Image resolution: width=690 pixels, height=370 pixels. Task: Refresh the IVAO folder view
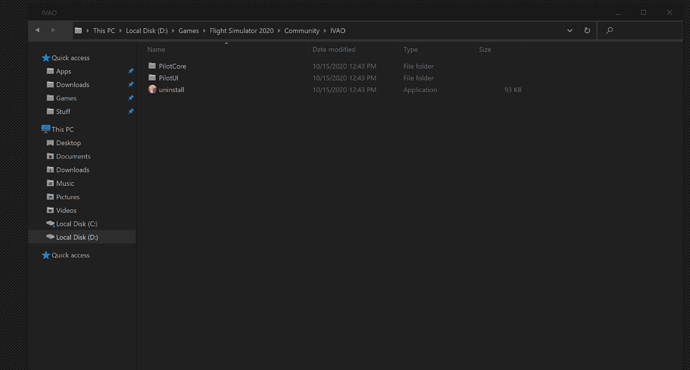[587, 30]
